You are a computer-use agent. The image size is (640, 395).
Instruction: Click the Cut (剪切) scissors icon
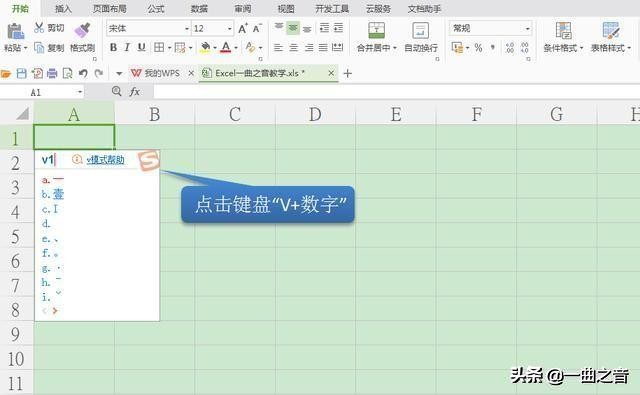39,28
